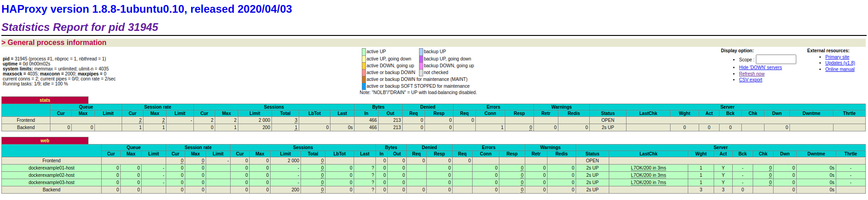
Task: Open the Primary site link
Action: 837,57
